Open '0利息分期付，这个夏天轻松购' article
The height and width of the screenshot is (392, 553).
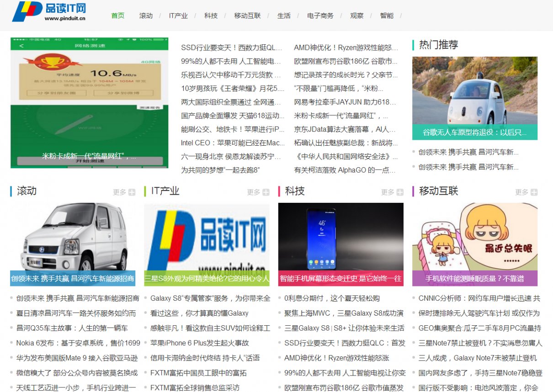click(332, 298)
